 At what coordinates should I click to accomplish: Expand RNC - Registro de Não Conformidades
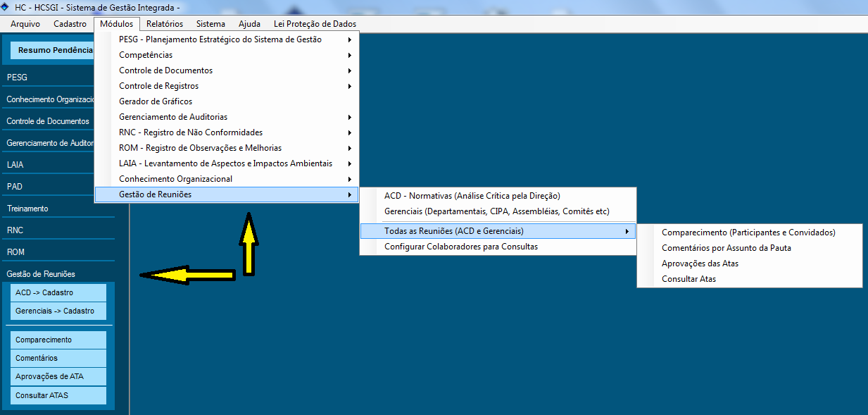pos(227,132)
